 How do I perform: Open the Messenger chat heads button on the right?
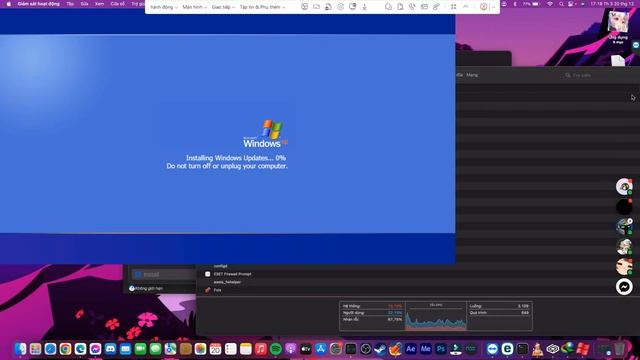coord(624,287)
